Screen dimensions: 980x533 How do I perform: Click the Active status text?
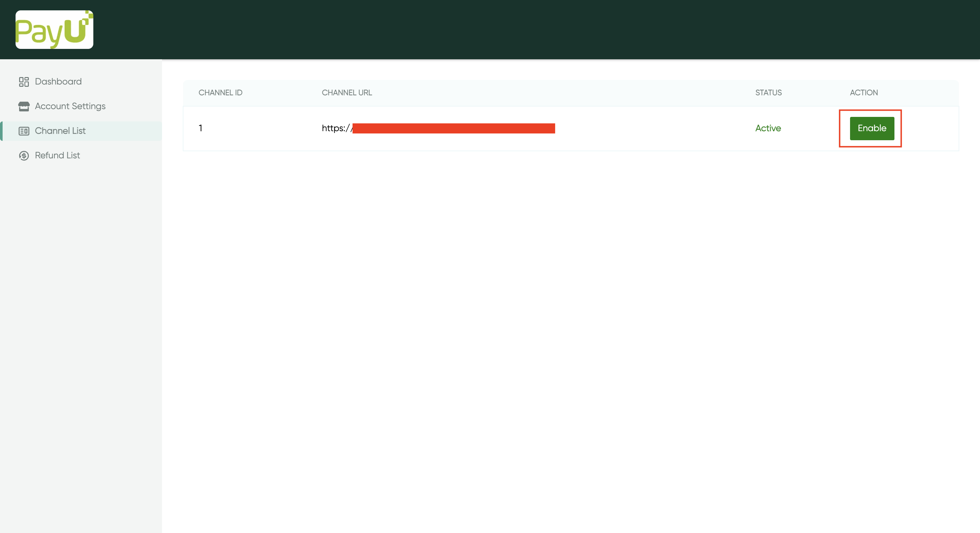coord(768,129)
